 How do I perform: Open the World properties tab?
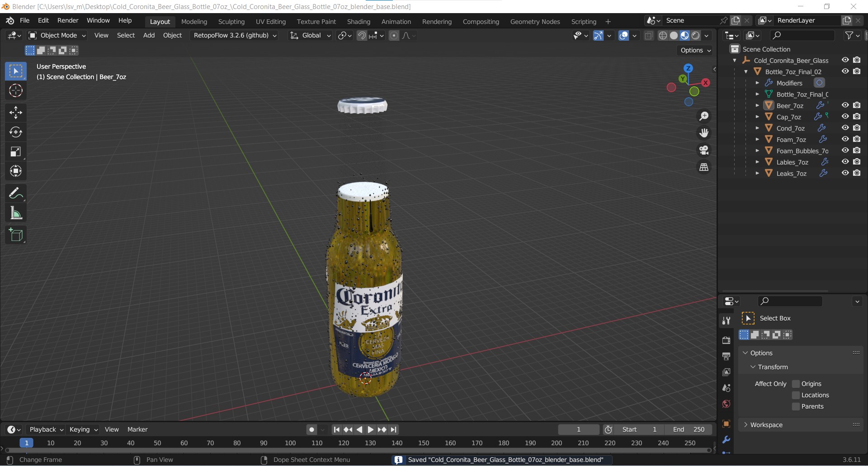tap(726, 404)
